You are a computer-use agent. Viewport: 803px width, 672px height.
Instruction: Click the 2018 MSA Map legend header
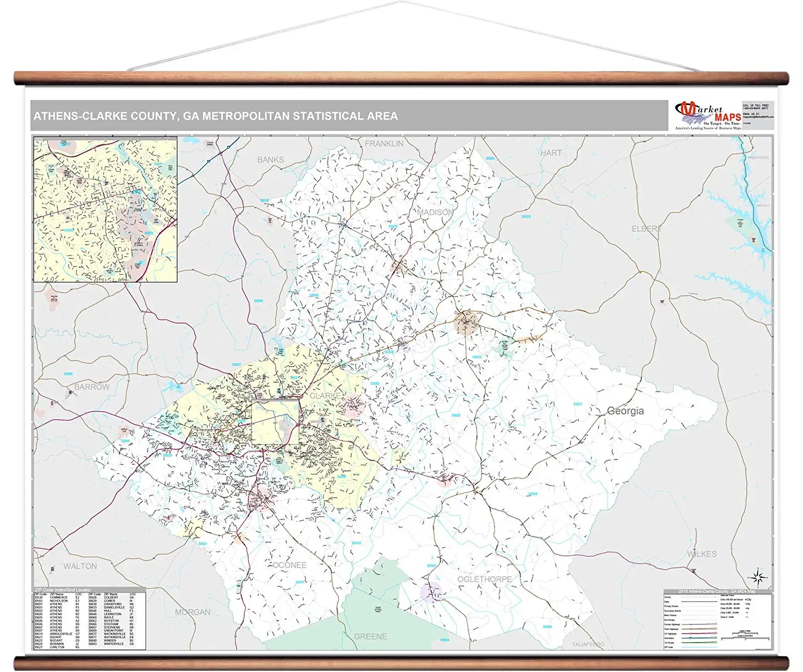coord(717,592)
